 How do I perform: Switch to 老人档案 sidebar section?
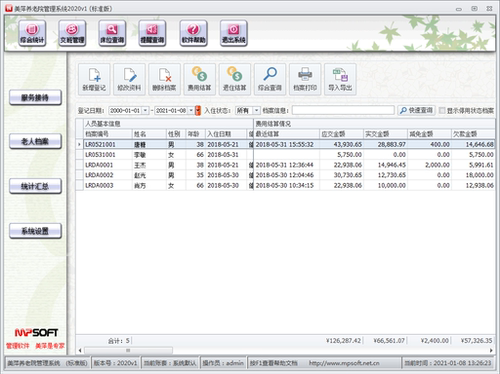pos(35,142)
